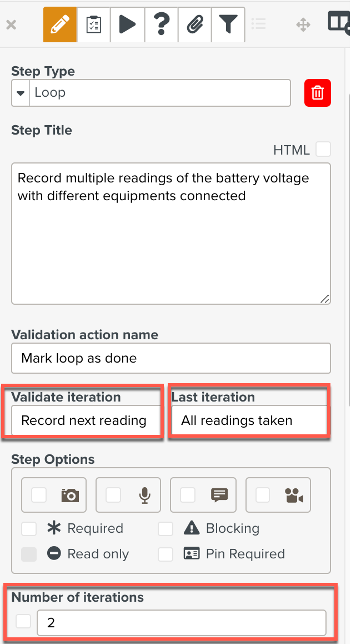Open attachments with the paperclip icon
The image size is (351, 644).
pos(194,24)
